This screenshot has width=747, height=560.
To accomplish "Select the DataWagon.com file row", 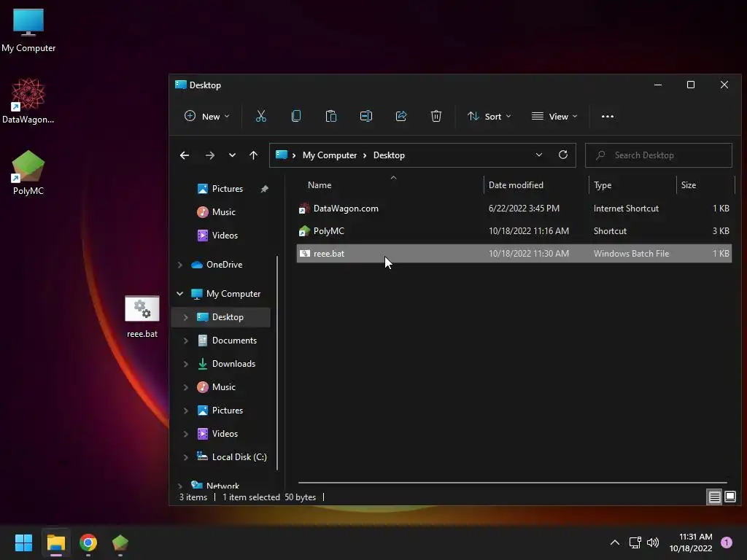I will pos(514,209).
